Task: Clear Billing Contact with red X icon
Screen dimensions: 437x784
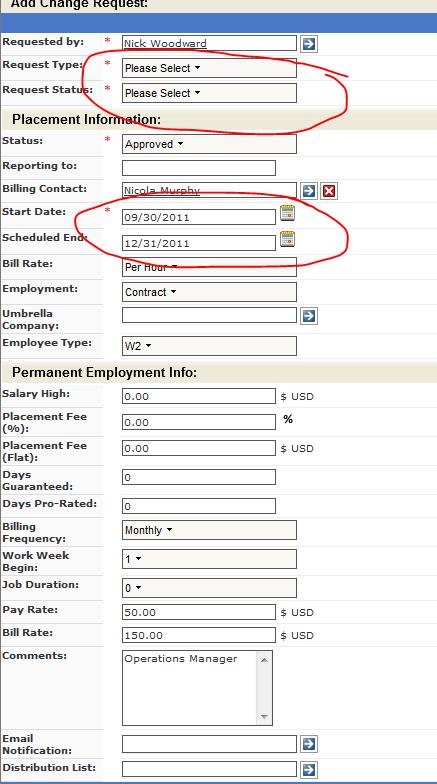Action: point(329,190)
